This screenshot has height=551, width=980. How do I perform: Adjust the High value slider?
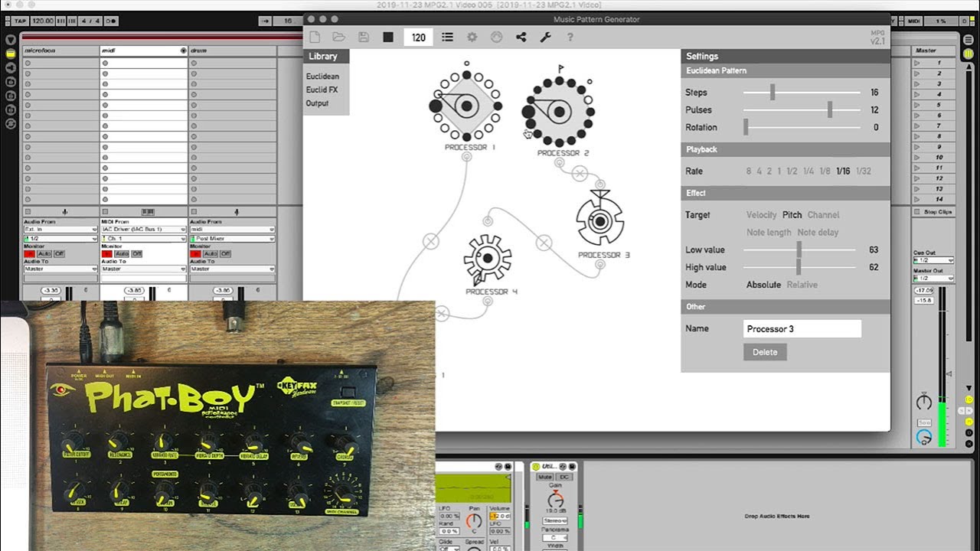pyautogui.click(x=799, y=268)
